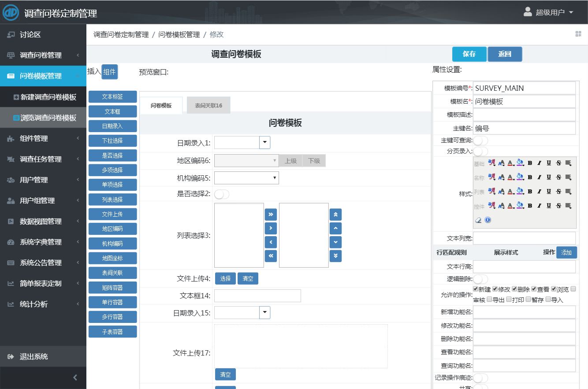Image resolution: width=588 pixels, height=389 pixels.
Task: Enable the 导出 checkbox
Action: (489, 300)
